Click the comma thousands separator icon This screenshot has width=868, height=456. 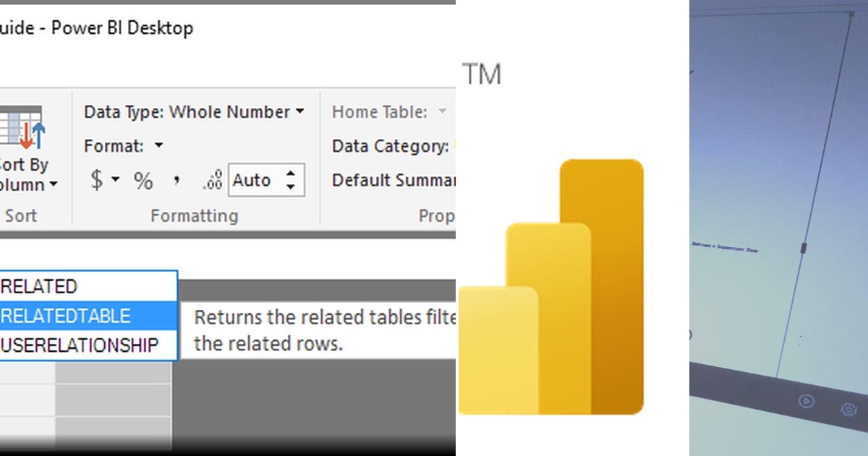176,180
